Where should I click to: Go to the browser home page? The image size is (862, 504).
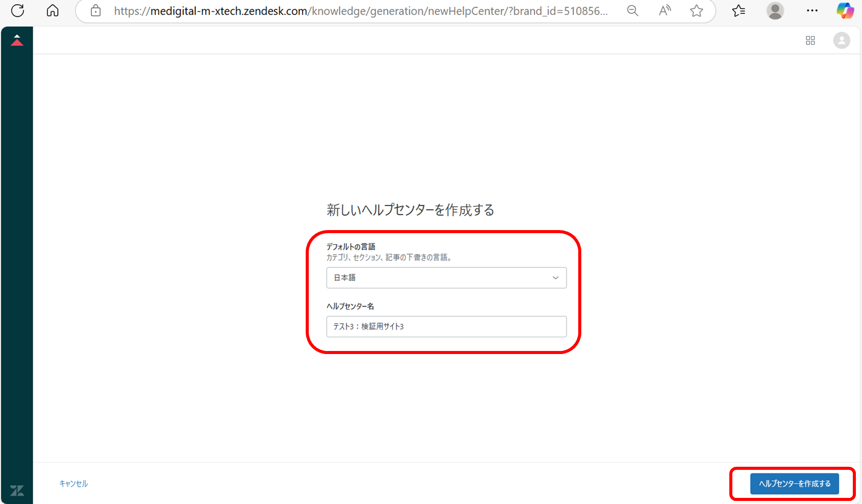pyautogui.click(x=53, y=11)
